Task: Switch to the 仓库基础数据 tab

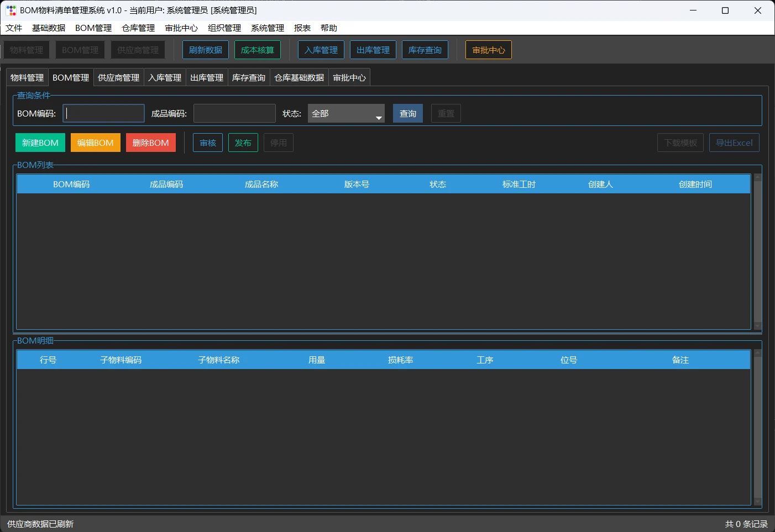Action: (300, 78)
